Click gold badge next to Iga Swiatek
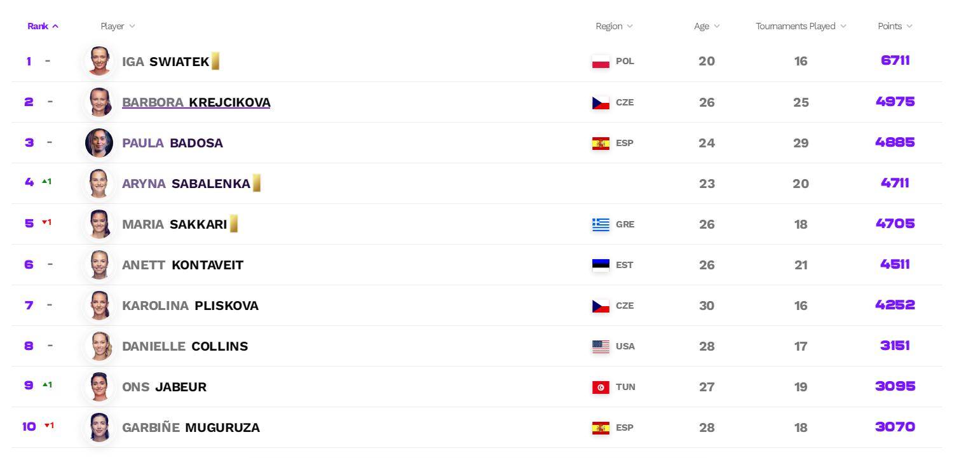 [215, 61]
